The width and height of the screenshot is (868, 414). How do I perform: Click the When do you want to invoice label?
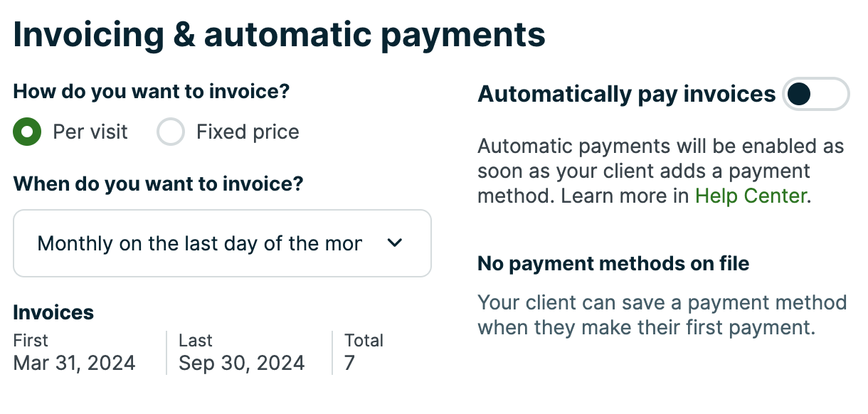(x=158, y=184)
